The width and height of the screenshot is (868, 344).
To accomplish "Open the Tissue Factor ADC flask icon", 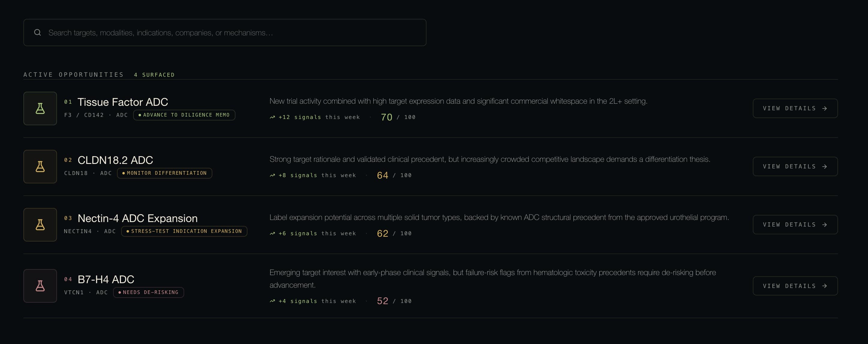I will pyautogui.click(x=40, y=108).
